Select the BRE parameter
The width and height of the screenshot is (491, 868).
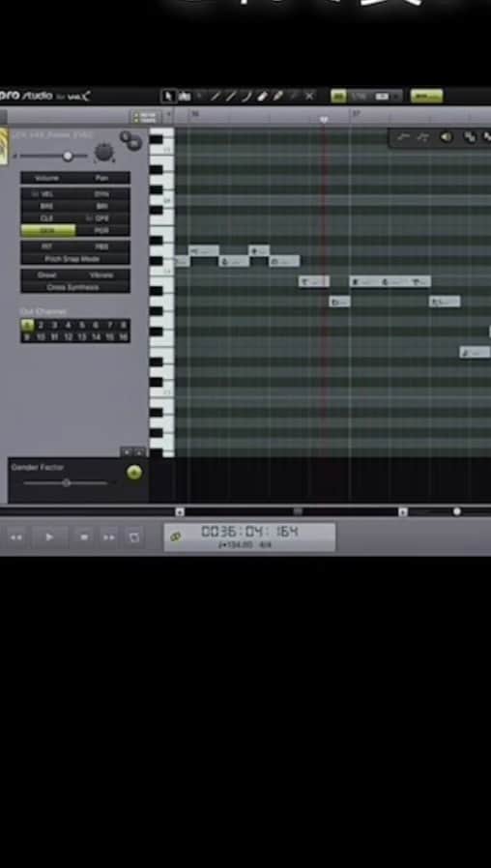coord(47,206)
